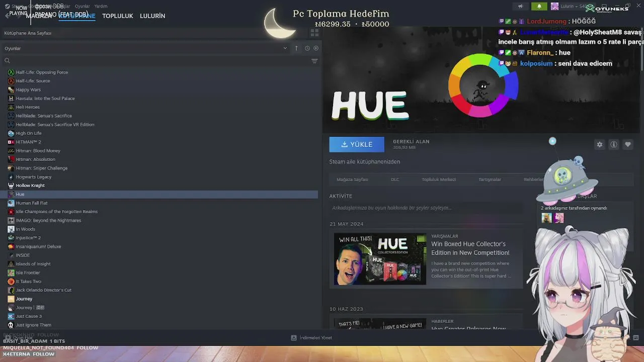
Task: Click second pink friend avatar
Action: point(559,218)
